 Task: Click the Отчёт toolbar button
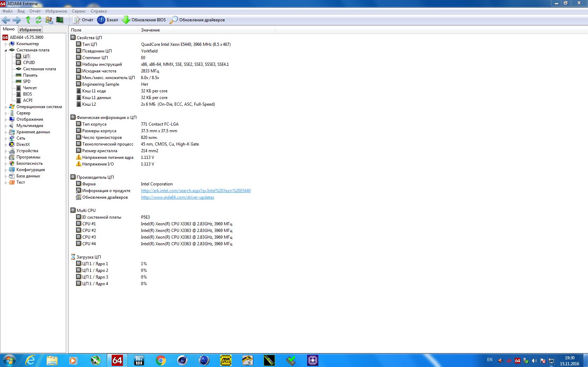click(83, 20)
